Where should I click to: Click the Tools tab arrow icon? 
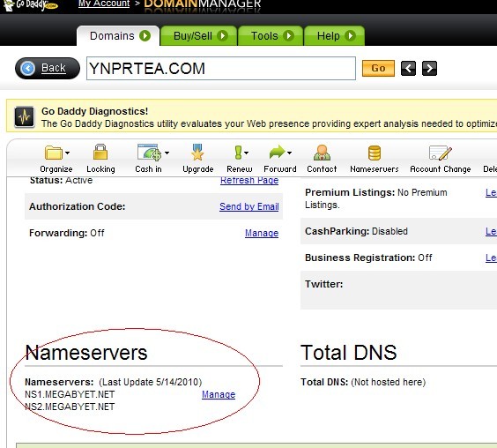click(x=288, y=36)
